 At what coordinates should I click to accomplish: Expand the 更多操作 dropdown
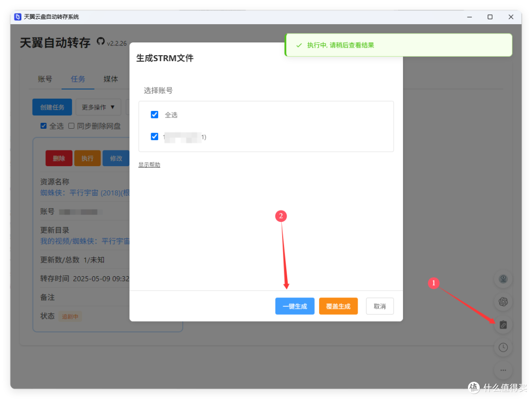[98, 108]
